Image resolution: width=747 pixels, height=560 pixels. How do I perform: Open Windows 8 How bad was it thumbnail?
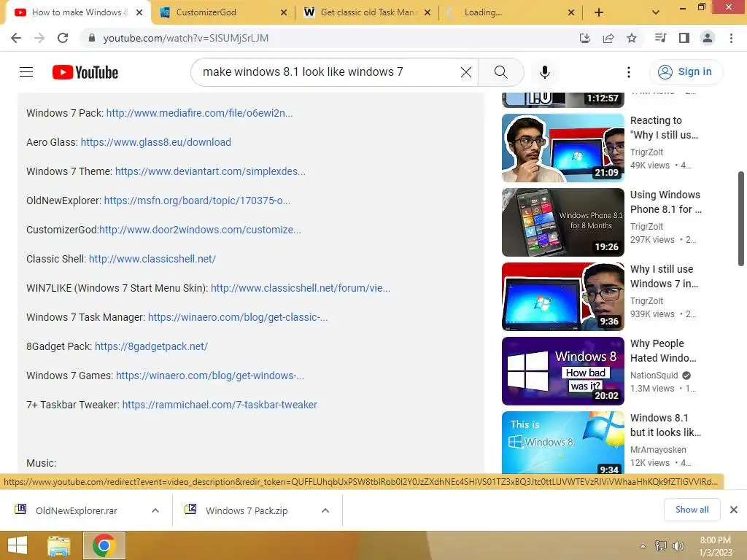pyautogui.click(x=563, y=371)
